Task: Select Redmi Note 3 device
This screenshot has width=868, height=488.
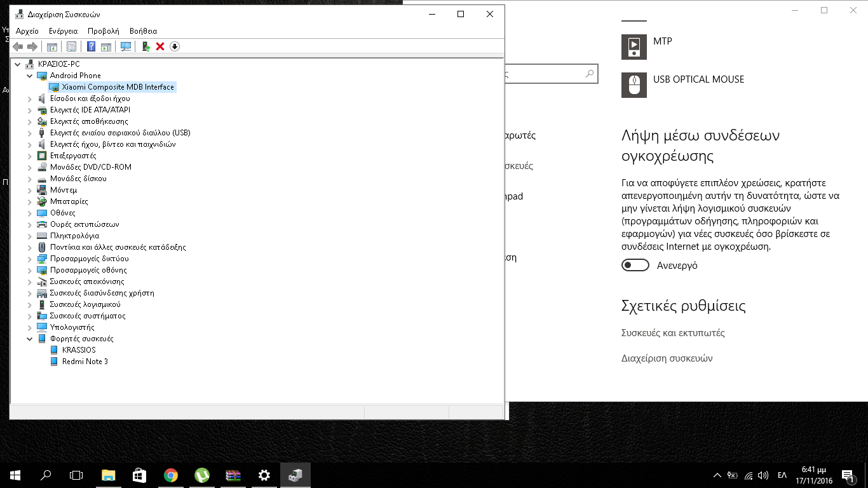Action: click(x=85, y=362)
